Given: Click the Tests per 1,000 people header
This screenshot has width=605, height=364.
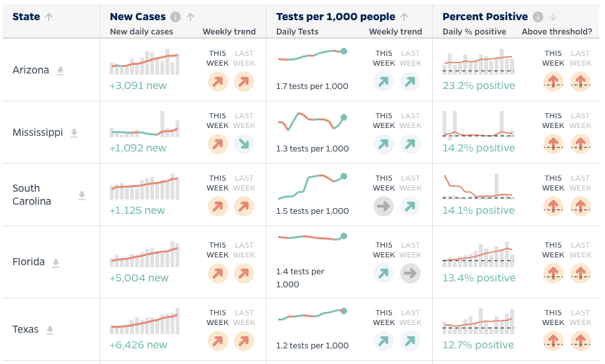Looking at the screenshot, I should pyautogui.click(x=335, y=18).
